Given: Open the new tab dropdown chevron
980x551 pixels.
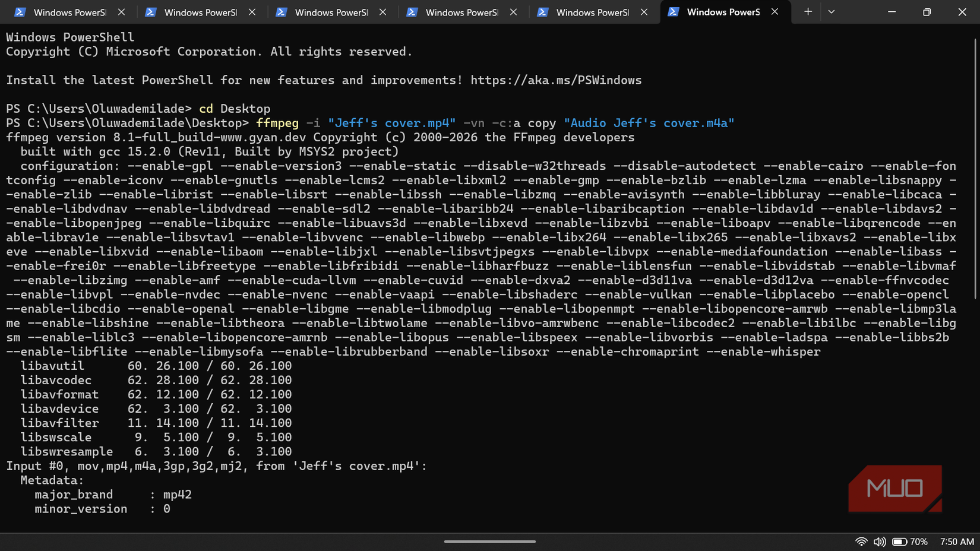Looking at the screenshot, I should click(831, 11).
